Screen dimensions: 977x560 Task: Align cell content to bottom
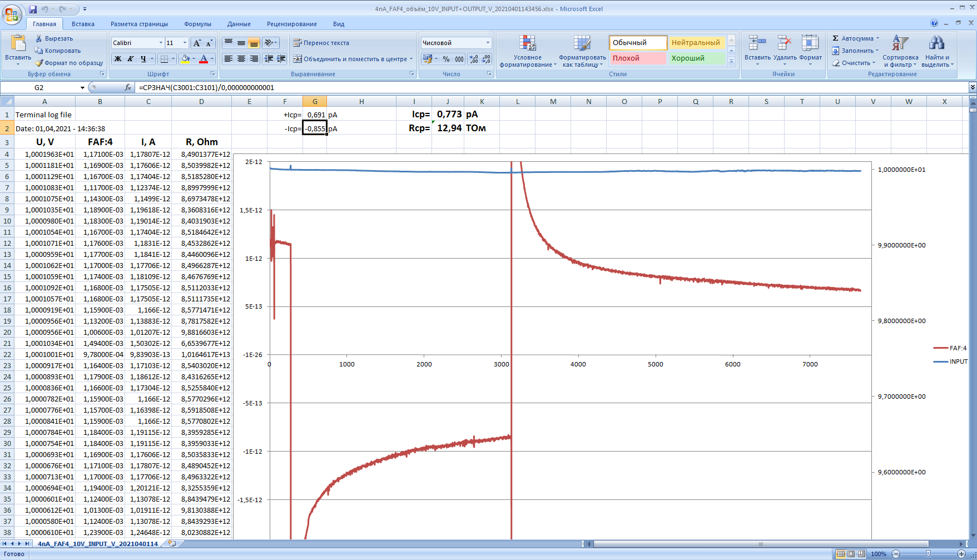point(254,43)
